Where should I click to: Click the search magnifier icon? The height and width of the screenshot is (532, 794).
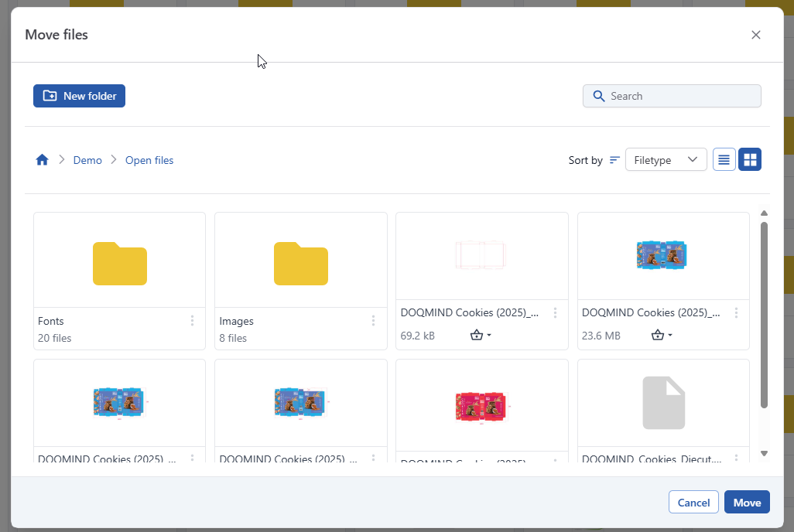598,96
